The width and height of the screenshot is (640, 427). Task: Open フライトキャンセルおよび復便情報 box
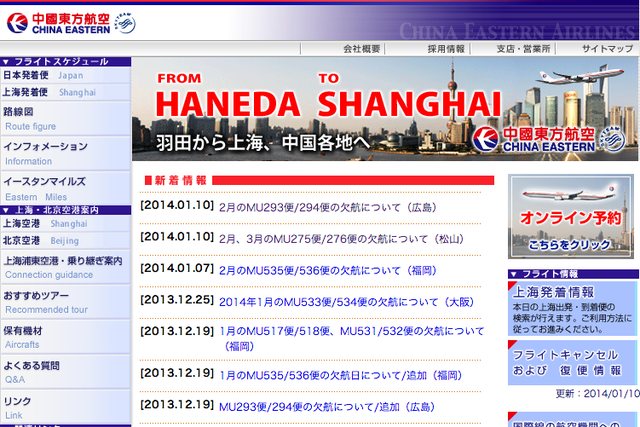pos(572,363)
